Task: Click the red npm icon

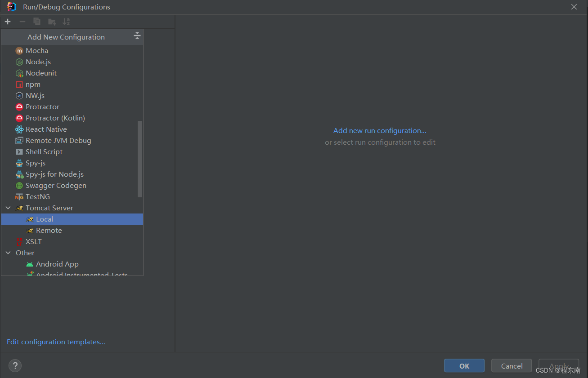Action: 19,84
